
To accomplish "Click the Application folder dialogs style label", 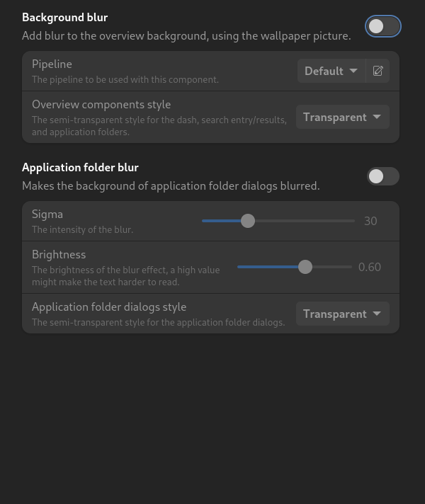I will point(109,307).
